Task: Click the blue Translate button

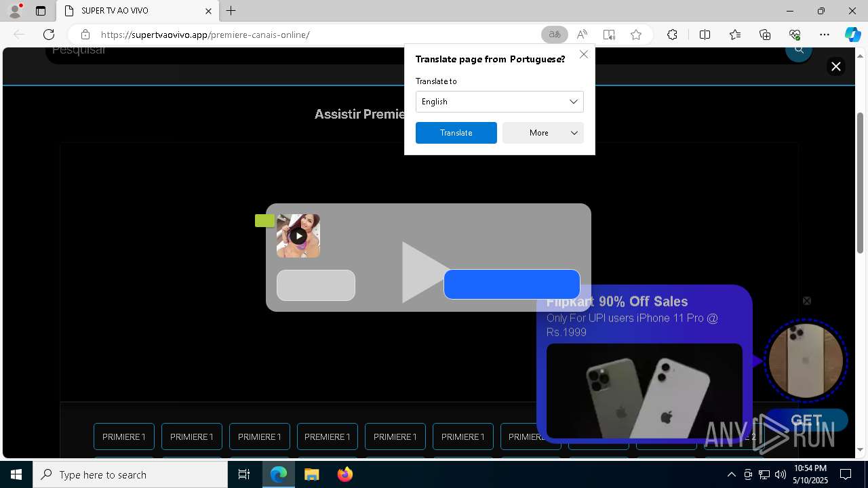Action: click(456, 133)
